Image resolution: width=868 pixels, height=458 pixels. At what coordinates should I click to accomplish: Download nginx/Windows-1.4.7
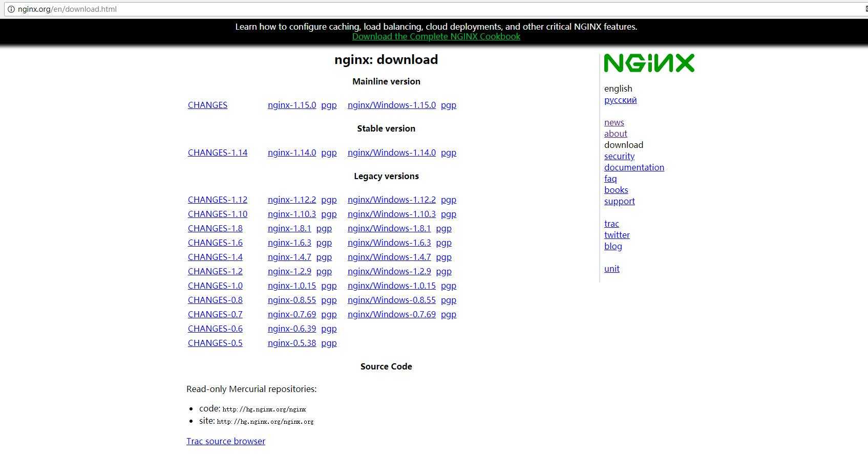point(389,257)
